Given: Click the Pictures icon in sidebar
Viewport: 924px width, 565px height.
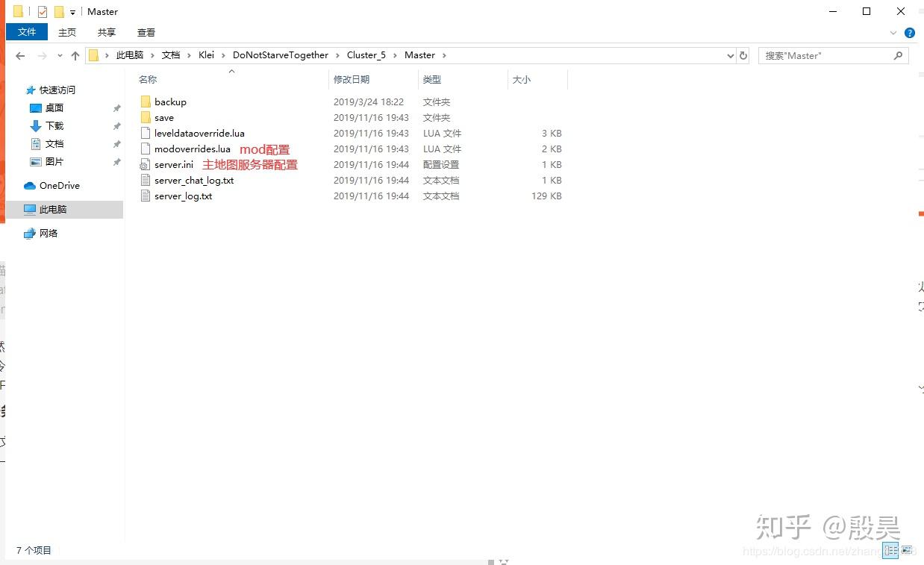Looking at the screenshot, I should coord(36,161).
